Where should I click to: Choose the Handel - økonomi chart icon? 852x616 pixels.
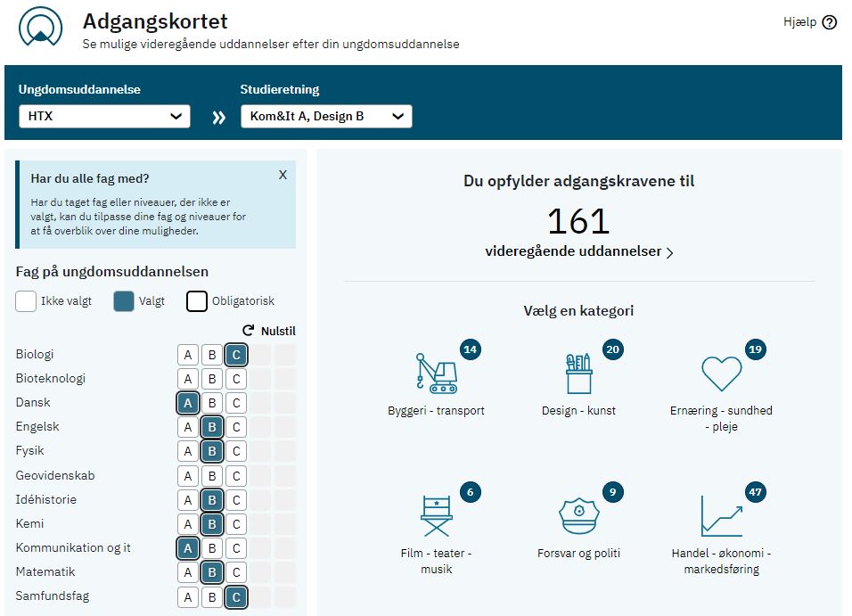pyautogui.click(x=722, y=516)
